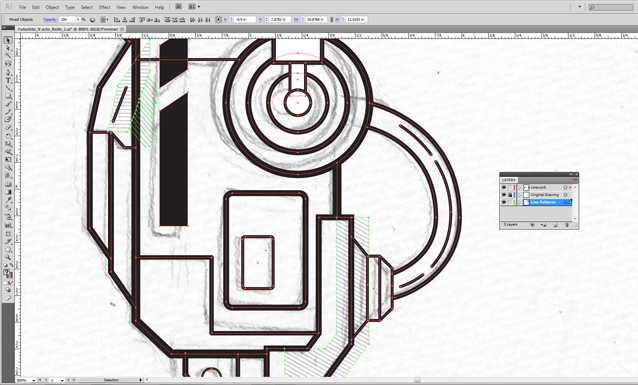Select the Rectangle tool
The image size is (638, 385).
pos(8,96)
